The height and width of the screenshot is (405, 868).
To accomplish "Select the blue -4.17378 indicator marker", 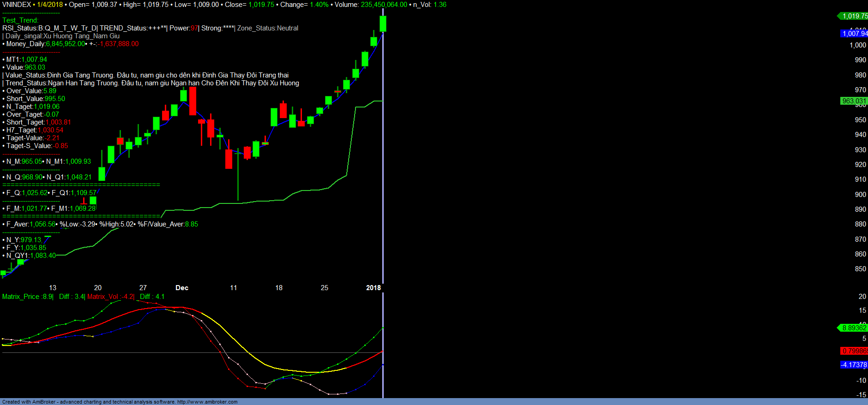I will pyautogui.click(x=854, y=365).
